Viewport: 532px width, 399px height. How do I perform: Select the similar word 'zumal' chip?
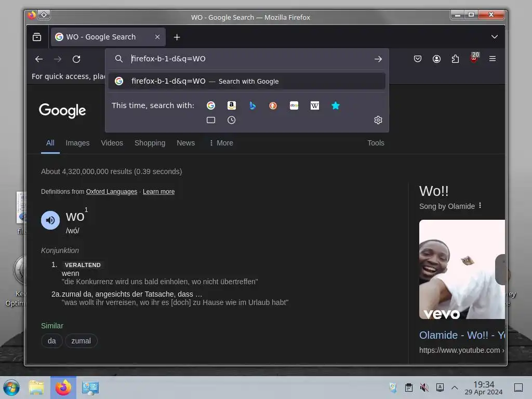[x=81, y=341]
